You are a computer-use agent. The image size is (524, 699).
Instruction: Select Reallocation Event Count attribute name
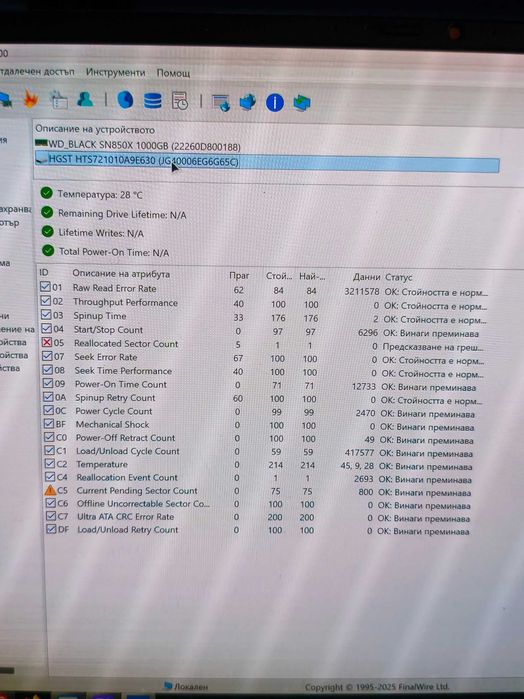click(x=127, y=477)
